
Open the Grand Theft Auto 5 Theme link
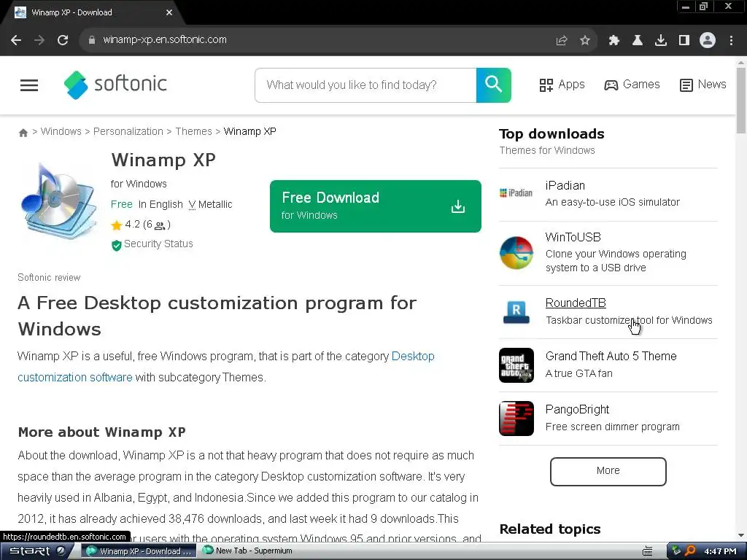(611, 356)
